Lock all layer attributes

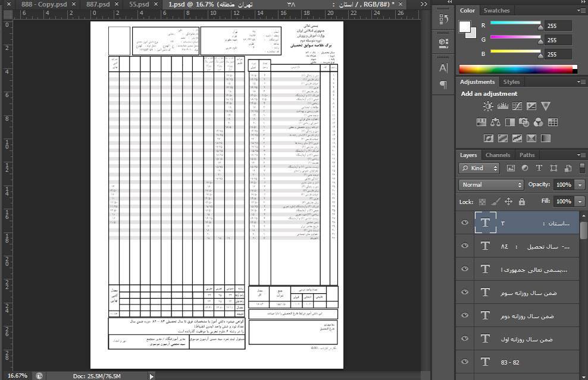click(x=521, y=202)
